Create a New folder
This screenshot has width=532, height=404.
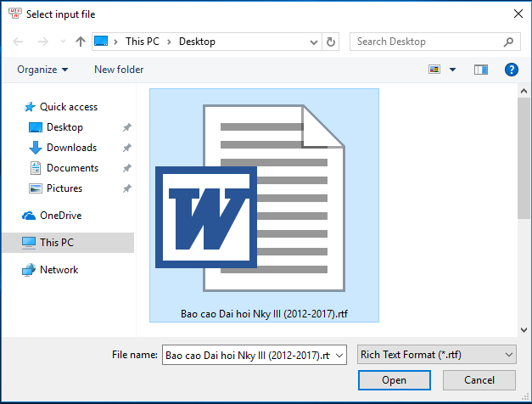point(119,70)
